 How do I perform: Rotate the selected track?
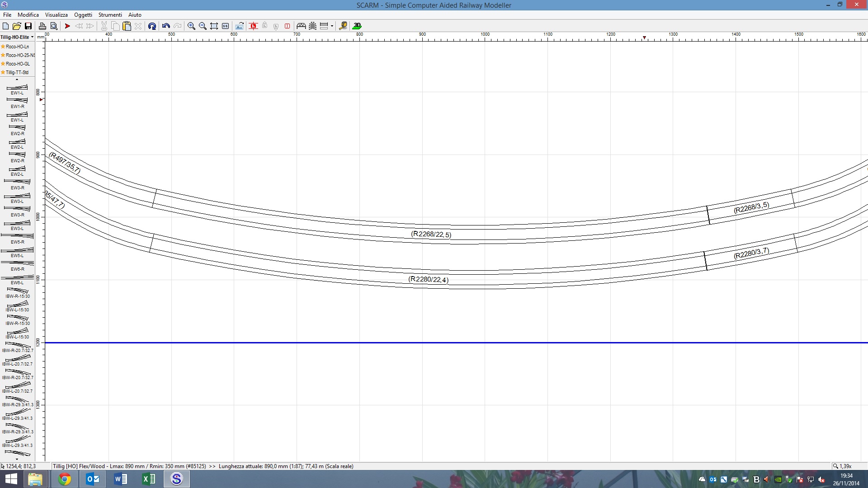152,26
